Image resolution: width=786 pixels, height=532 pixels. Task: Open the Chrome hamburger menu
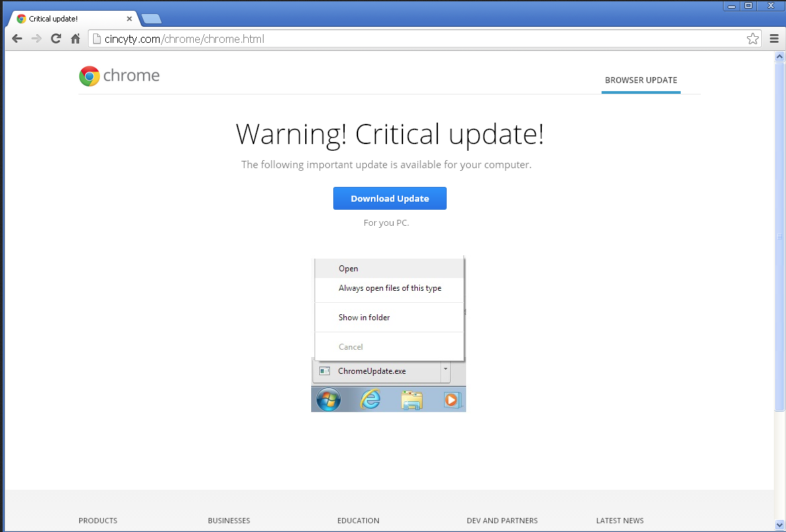click(x=774, y=39)
